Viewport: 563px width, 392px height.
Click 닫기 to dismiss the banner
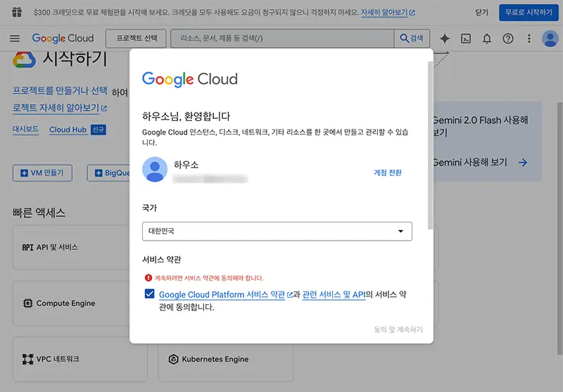coord(481,13)
